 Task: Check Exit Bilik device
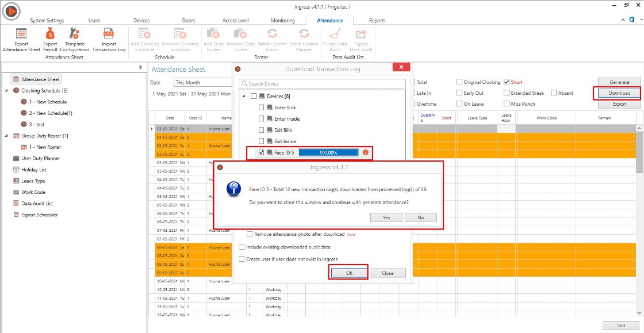click(261, 130)
